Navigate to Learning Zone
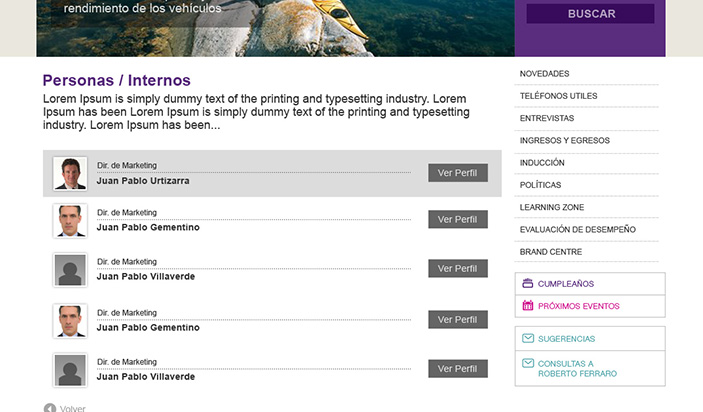703x412 pixels. tap(552, 207)
